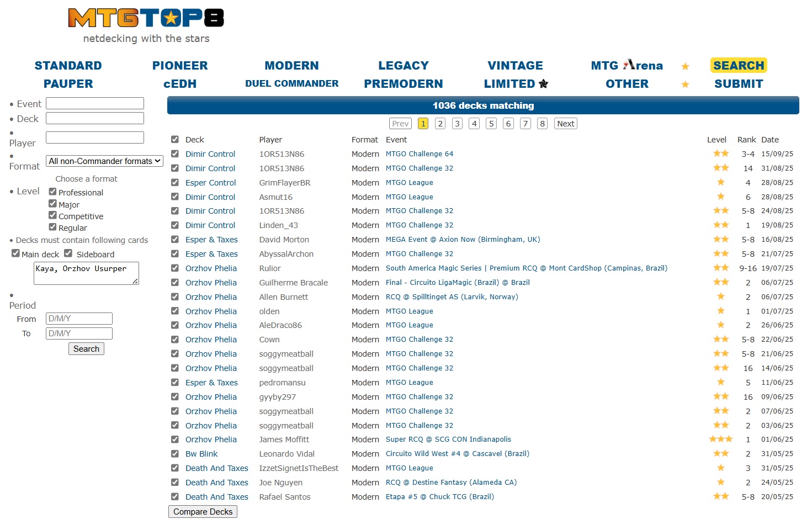Click the Event search input field
The height and width of the screenshot is (519, 812).
pos(95,103)
